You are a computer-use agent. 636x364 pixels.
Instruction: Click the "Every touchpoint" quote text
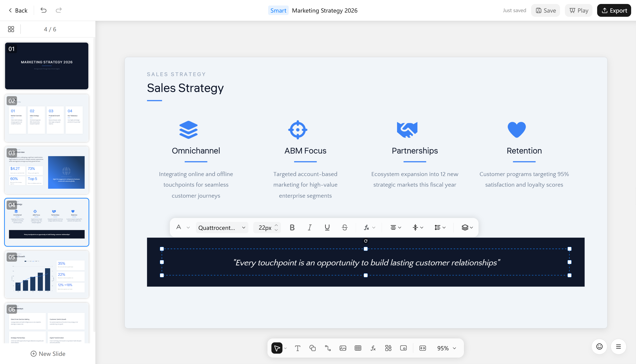point(366,263)
